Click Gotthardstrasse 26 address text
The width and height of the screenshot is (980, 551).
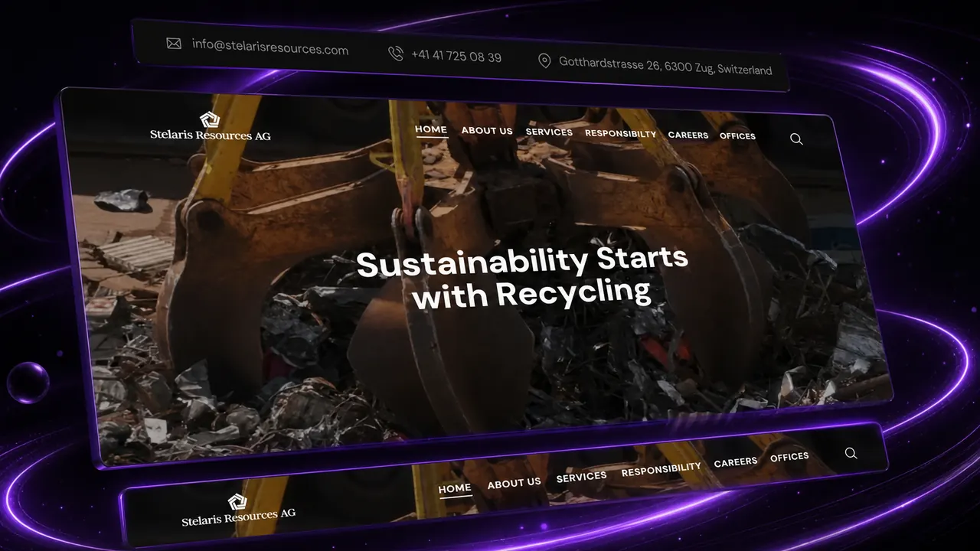click(665, 67)
